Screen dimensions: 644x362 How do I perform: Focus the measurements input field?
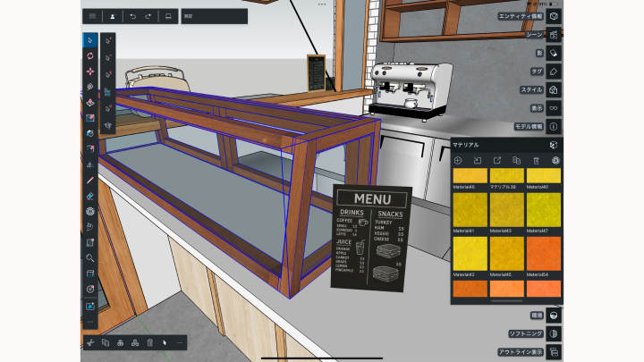pos(215,16)
